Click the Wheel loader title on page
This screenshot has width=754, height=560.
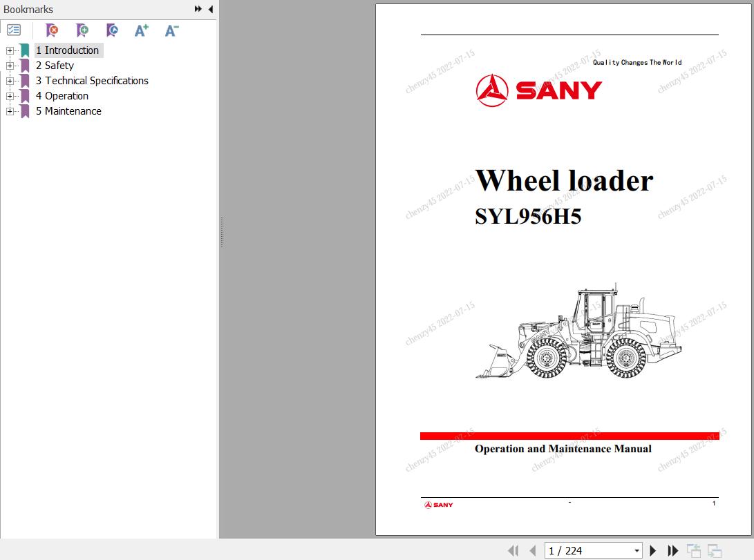pos(564,181)
